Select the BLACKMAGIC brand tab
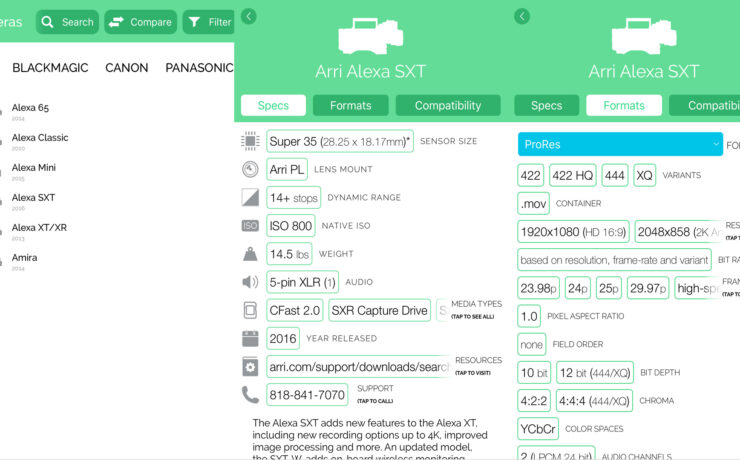 50,68
